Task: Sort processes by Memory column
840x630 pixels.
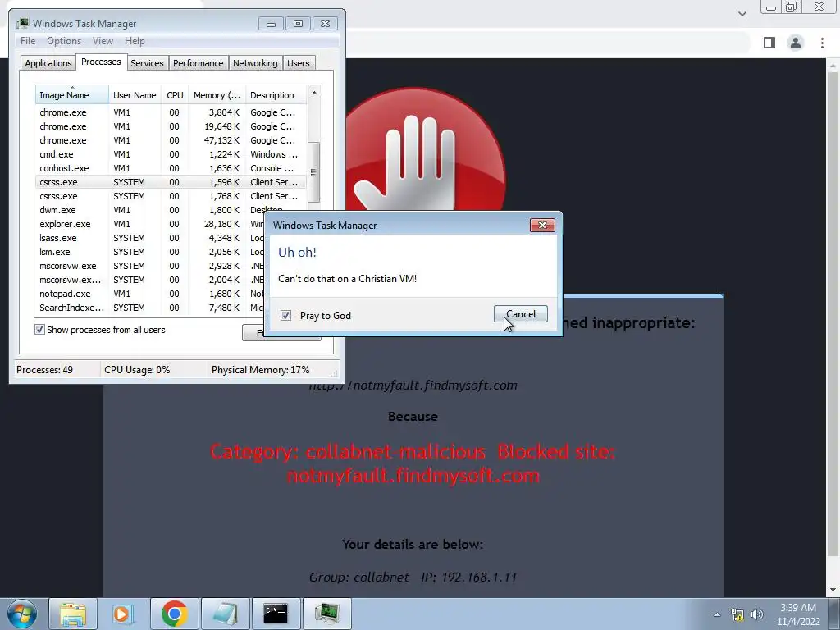Action: [217, 95]
